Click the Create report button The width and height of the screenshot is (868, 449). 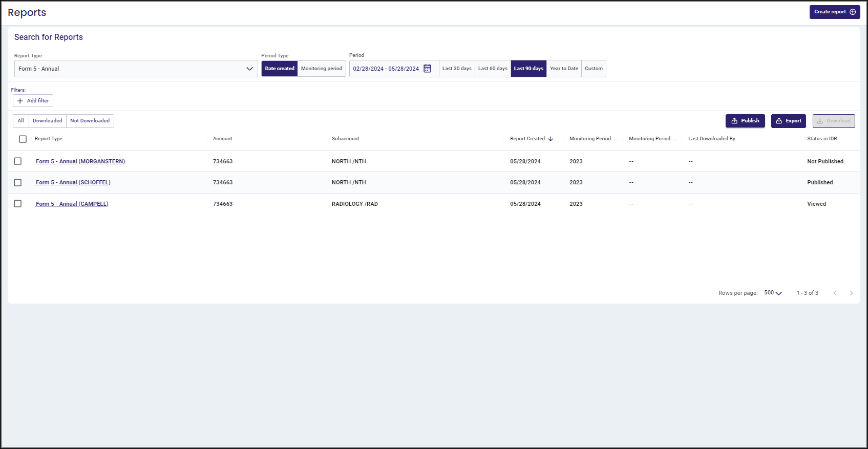click(x=834, y=12)
